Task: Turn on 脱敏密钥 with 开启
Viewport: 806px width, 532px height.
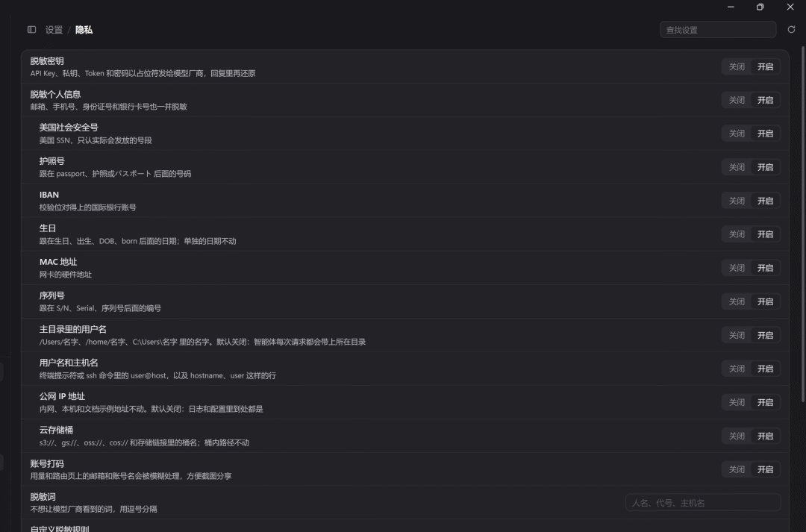Action: [766, 67]
